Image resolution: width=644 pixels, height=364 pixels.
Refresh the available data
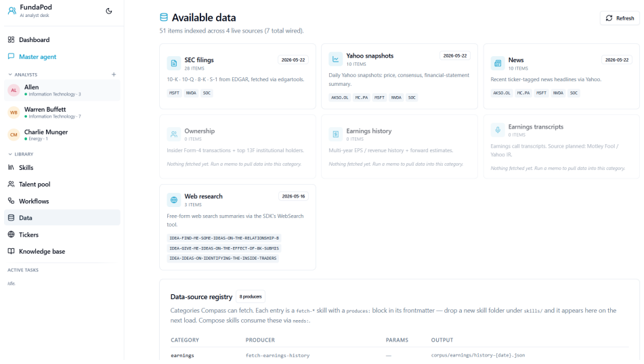[x=620, y=18]
